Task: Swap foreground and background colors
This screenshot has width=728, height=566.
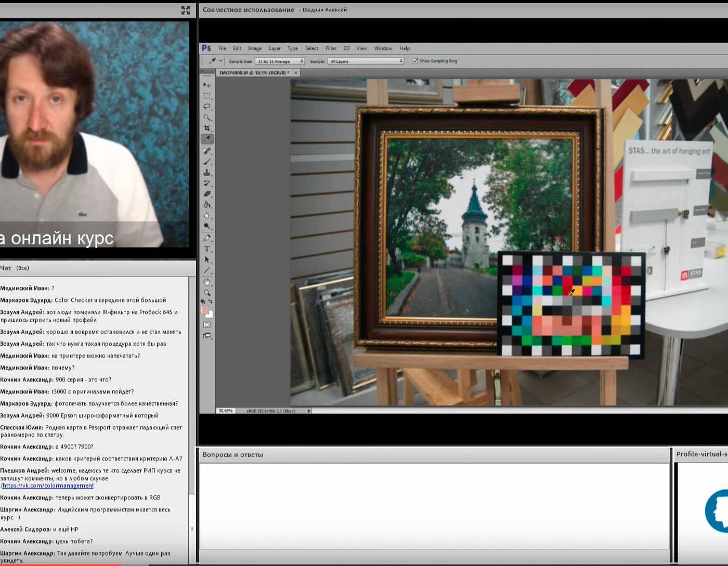Action: click(x=211, y=301)
